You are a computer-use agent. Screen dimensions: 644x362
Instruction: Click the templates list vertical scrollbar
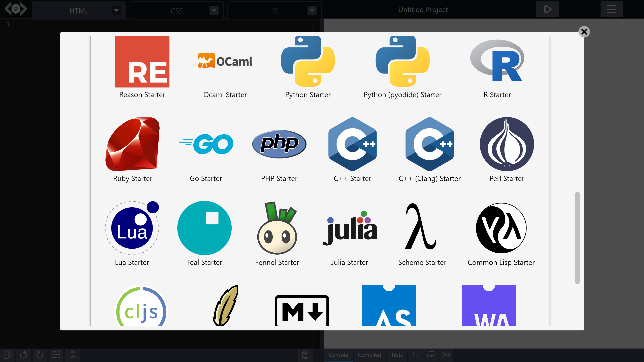click(577, 237)
